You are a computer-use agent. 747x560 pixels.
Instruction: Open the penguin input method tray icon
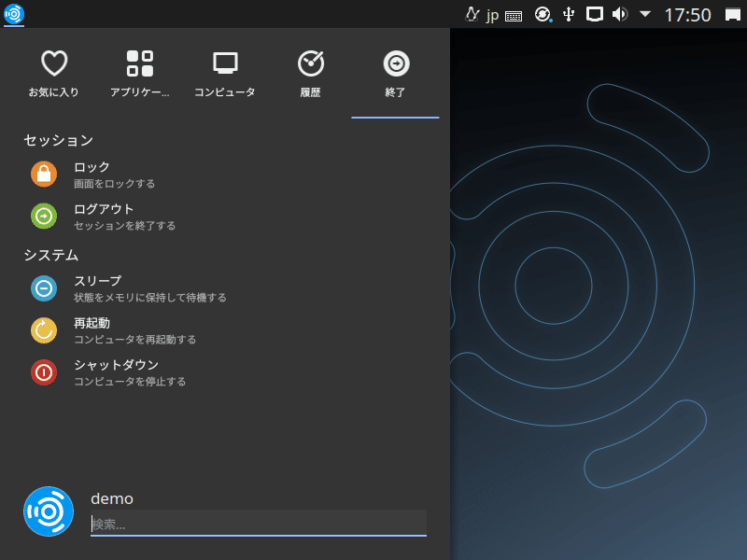click(x=472, y=14)
